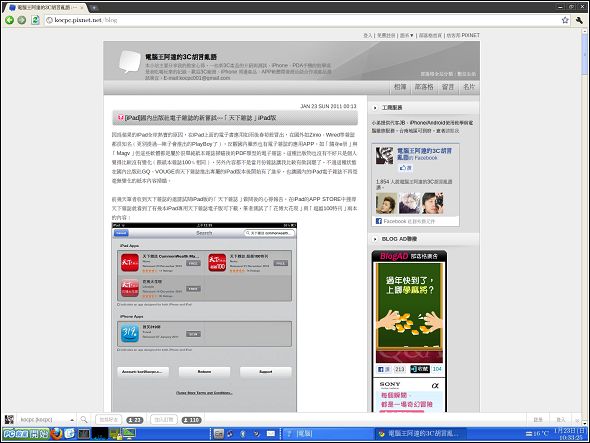Open the 相簿 tab
This screenshot has width=590, height=443.
[400, 87]
